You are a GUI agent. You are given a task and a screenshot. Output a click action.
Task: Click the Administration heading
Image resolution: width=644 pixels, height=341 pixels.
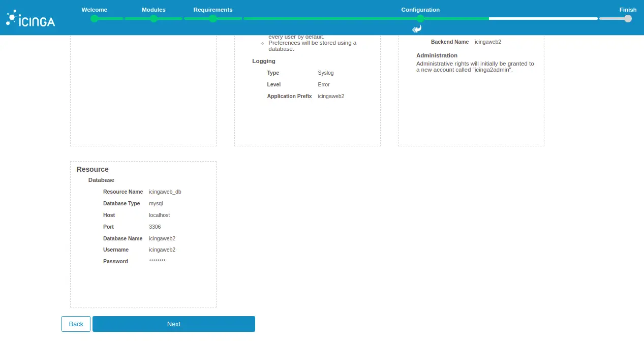tap(437, 55)
